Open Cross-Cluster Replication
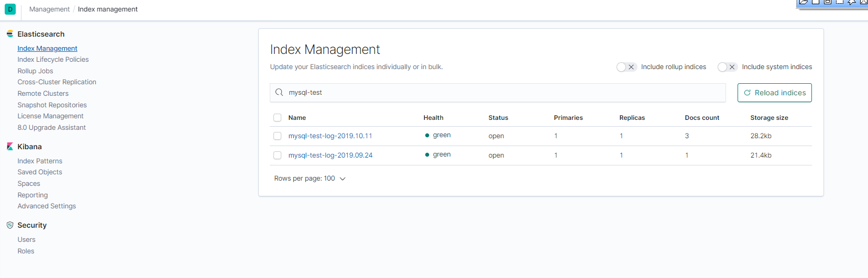The width and height of the screenshot is (868, 278). (57, 82)
